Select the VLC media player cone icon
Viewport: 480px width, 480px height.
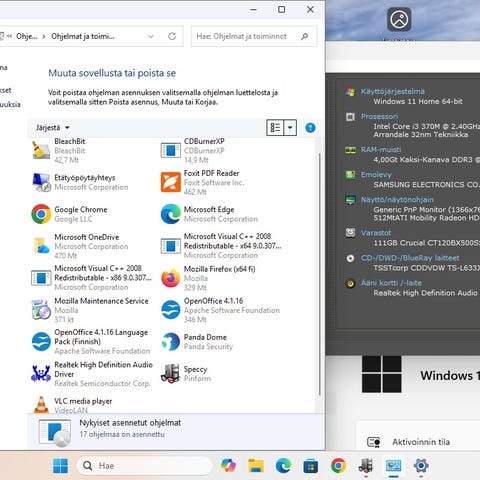(41, 404)
